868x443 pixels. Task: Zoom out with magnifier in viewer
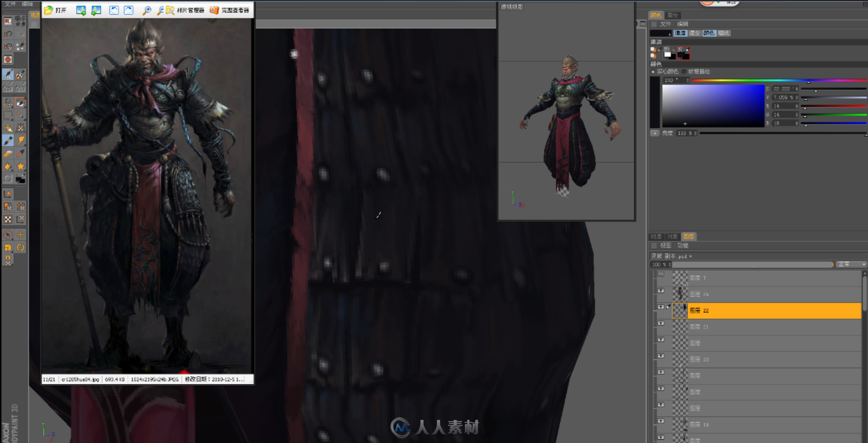pos(160,10)
